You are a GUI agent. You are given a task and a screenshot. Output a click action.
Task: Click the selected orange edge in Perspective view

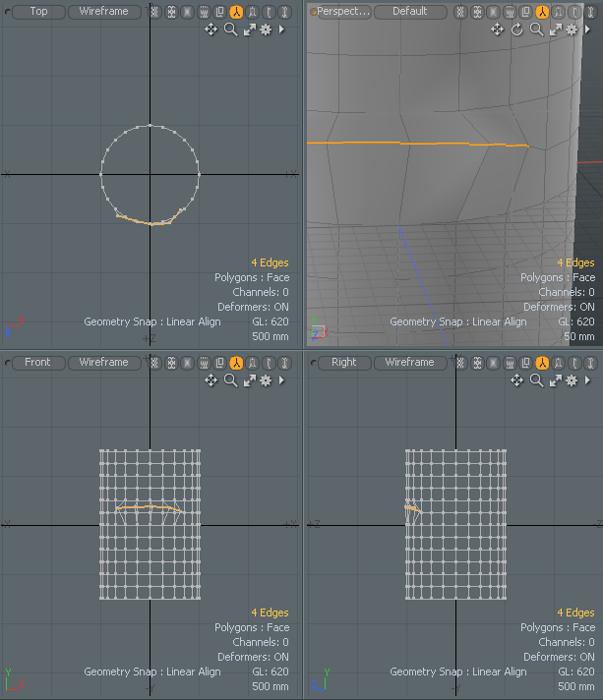[x=413, y=144]
